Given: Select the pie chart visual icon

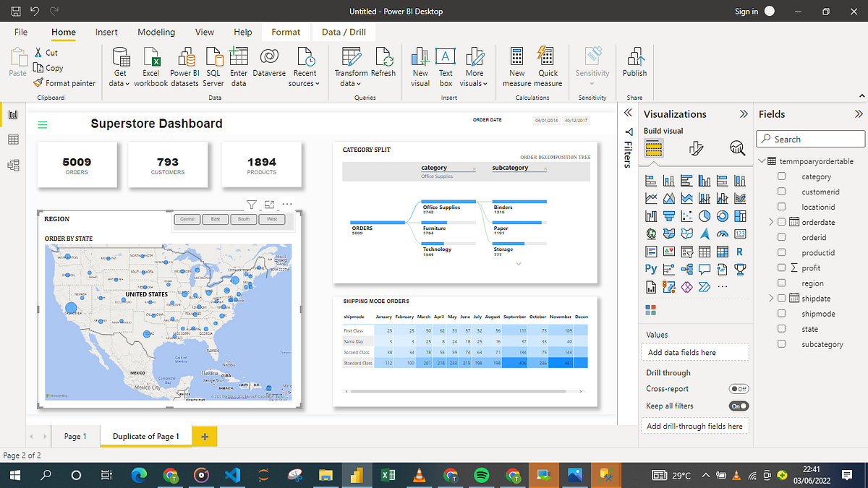Looking at the screenshot, I should 703,215.
